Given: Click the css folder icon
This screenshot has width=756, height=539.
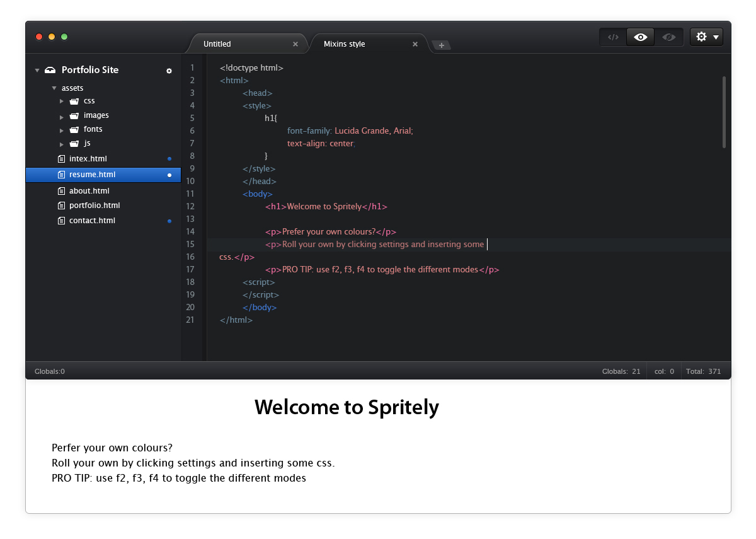Looking at the screenshot, I should pyautogui.click(x=74, y=101).
